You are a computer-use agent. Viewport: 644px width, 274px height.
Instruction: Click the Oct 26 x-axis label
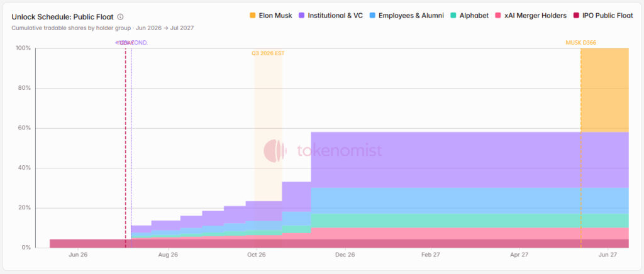pos(257,255)
